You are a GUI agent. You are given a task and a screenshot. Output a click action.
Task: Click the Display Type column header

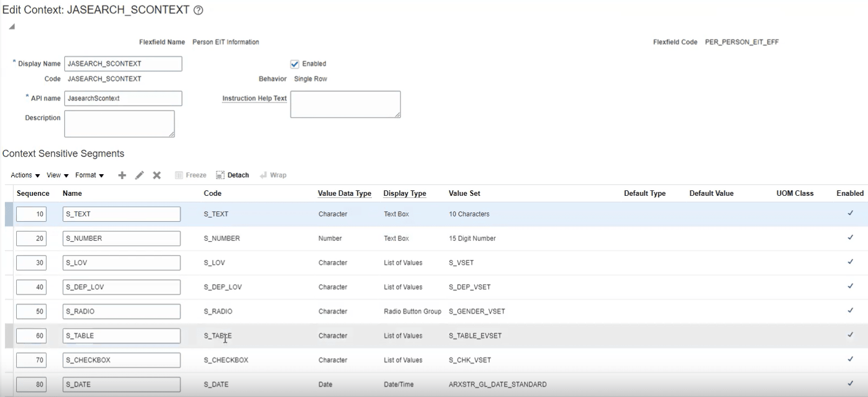click(x=405, y=194)
